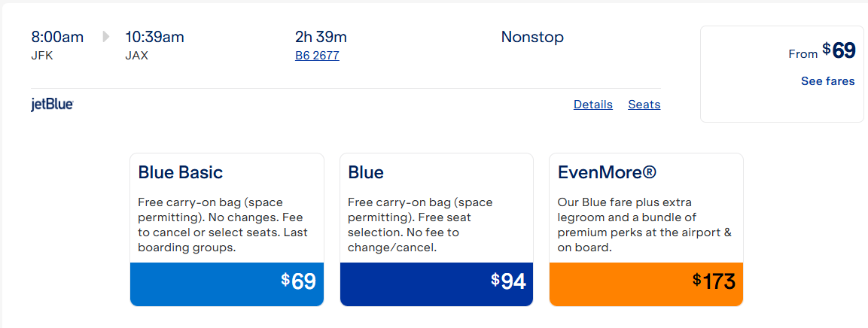Click the Blue Basic fare description text
The height and width of the screenshot is (328, 868).
pos(223,225)
